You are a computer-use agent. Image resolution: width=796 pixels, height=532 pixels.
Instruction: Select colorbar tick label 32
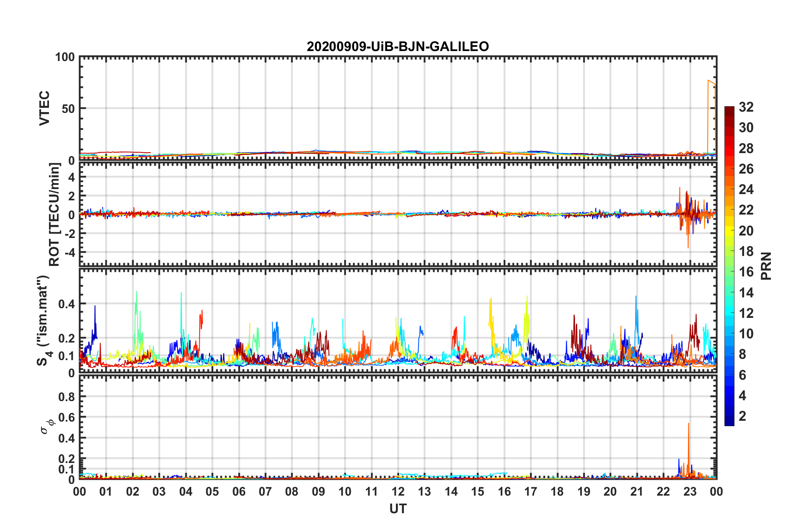tap(746, 107)
